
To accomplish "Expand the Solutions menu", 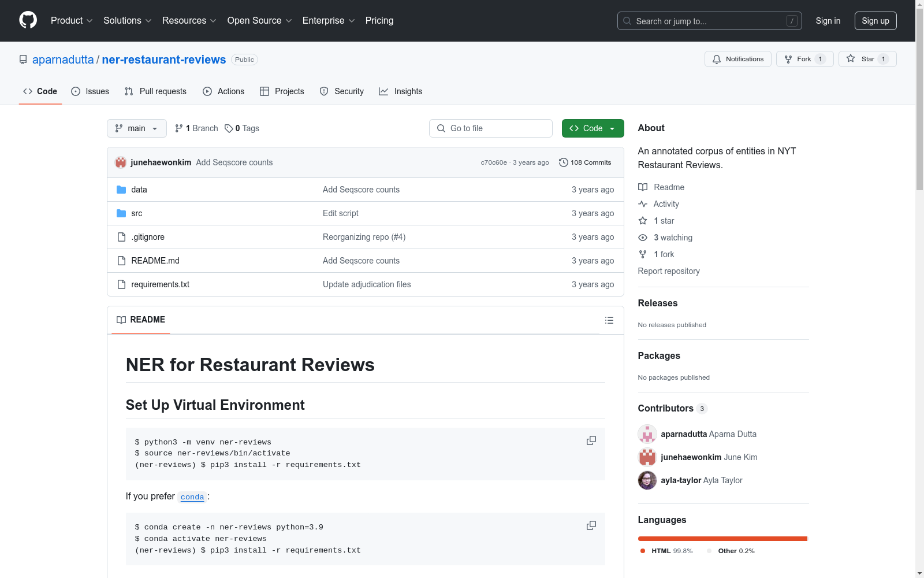I will coord(128,20).
